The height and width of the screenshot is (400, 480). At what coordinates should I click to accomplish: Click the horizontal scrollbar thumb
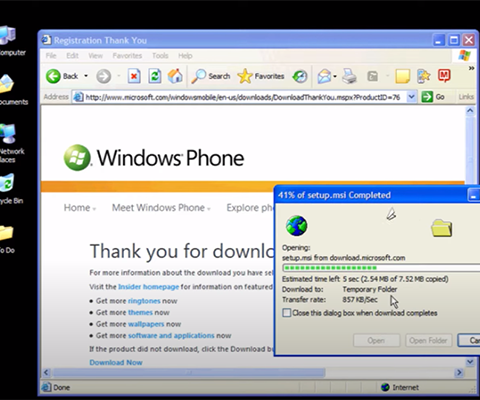(x=189, y=372)
